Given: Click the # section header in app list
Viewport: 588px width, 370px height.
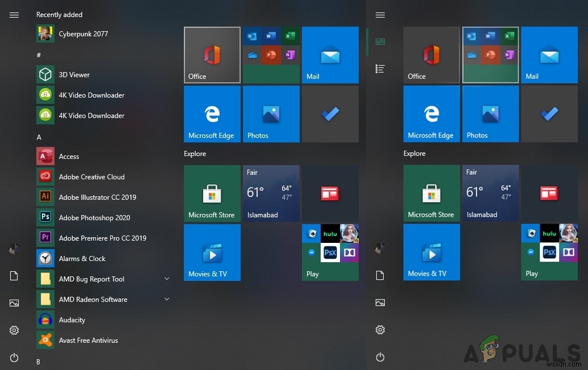Looking at the screenshot, I should pos(39,55).
